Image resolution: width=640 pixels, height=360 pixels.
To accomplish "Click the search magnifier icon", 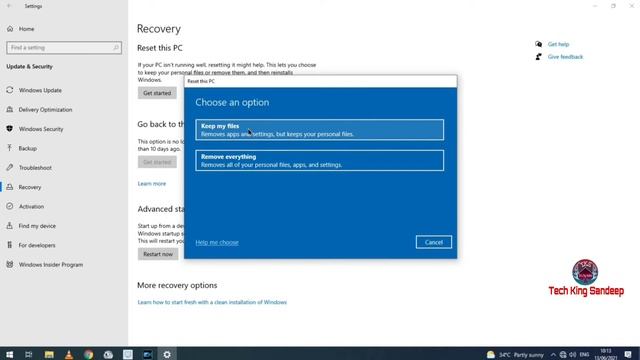I will (x=116, y=48).
